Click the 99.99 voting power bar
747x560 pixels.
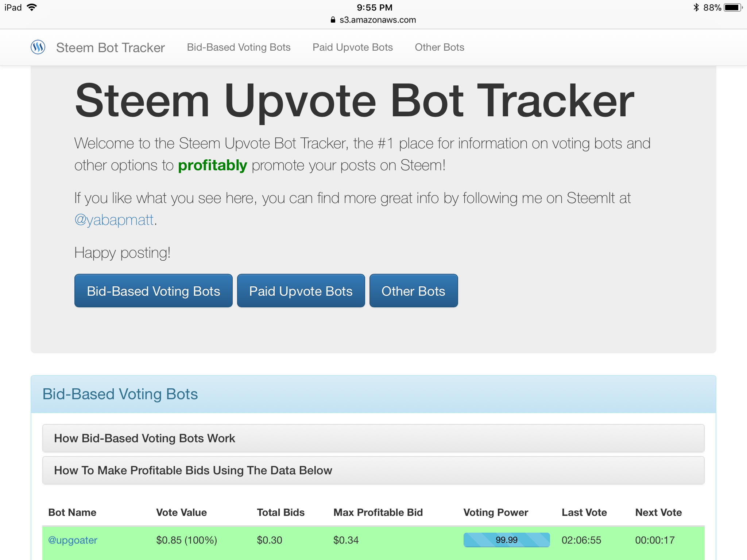tap(506, 540)
